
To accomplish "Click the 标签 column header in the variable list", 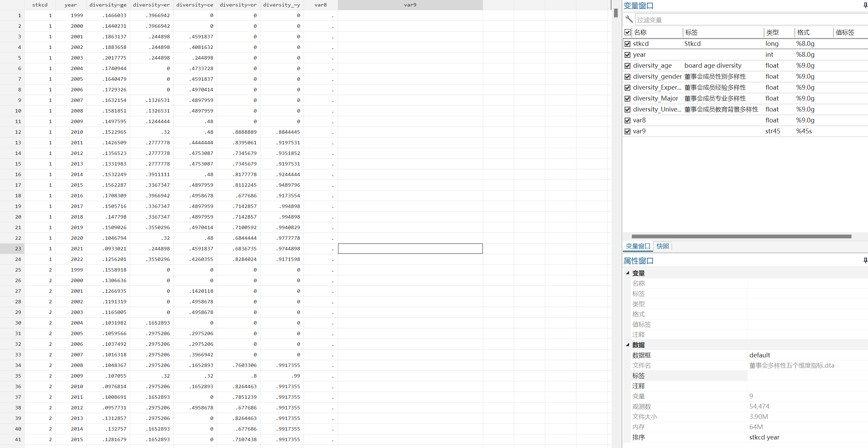I will coord(692,32).
